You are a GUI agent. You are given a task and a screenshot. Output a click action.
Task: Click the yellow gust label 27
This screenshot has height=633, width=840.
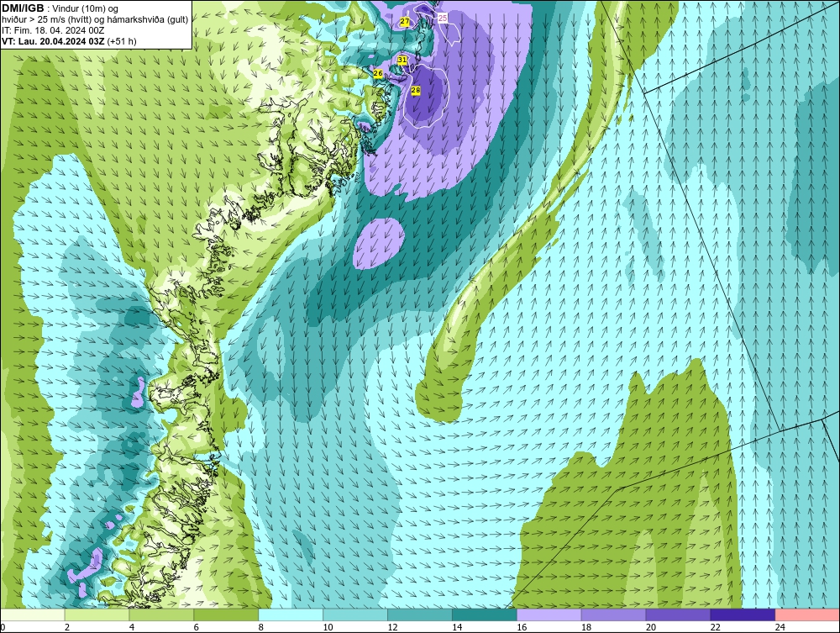(405, 22)
